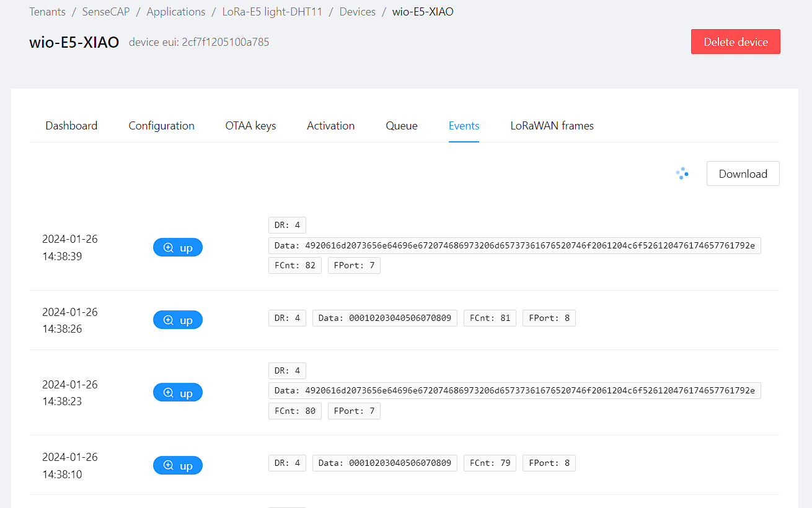Image resolution: width=812 pixels, height=508 pixels.
Task: Click the DR: 4 tag of the 14:38:39 event
Action: coord(287,225)
